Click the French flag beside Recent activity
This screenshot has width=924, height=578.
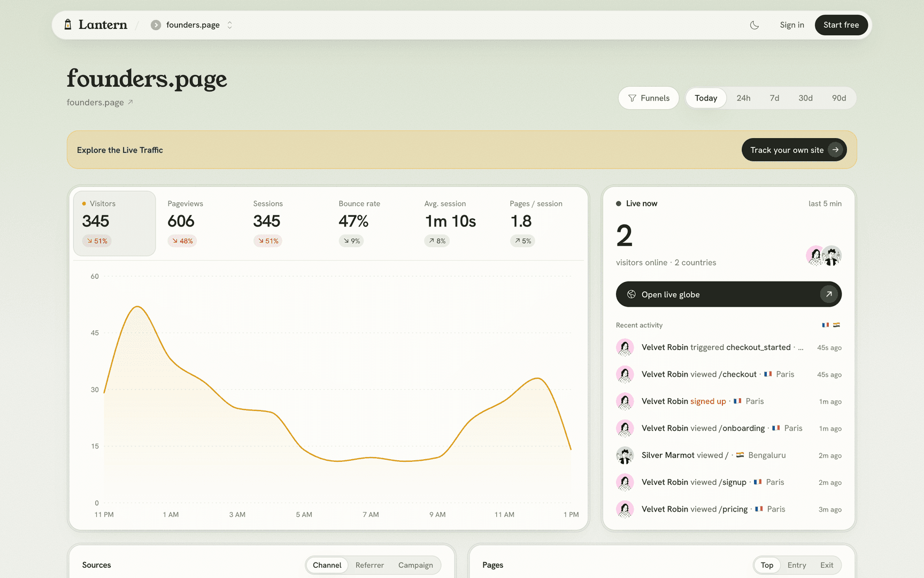826,325
